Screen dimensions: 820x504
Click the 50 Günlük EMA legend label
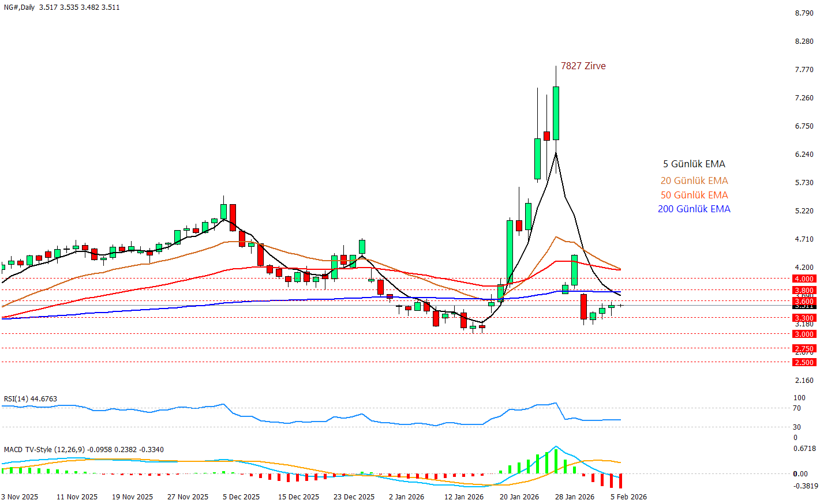tap(694, 195)
